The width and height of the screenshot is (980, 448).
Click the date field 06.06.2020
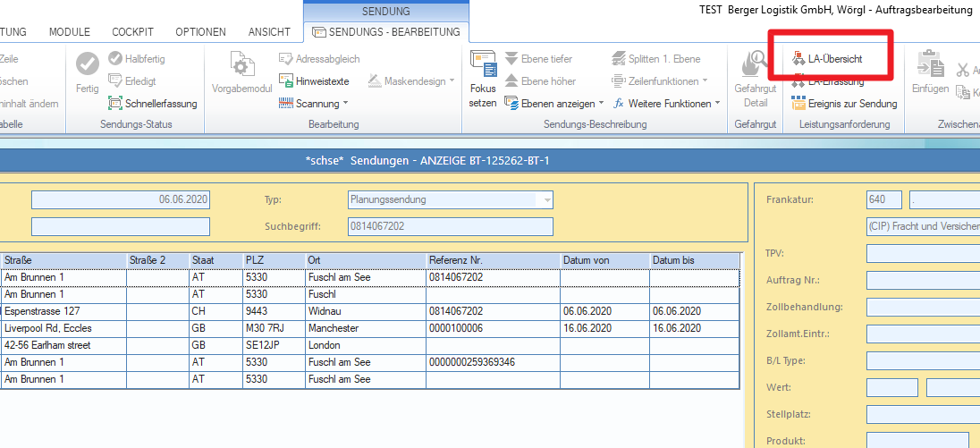coord(121,200)
